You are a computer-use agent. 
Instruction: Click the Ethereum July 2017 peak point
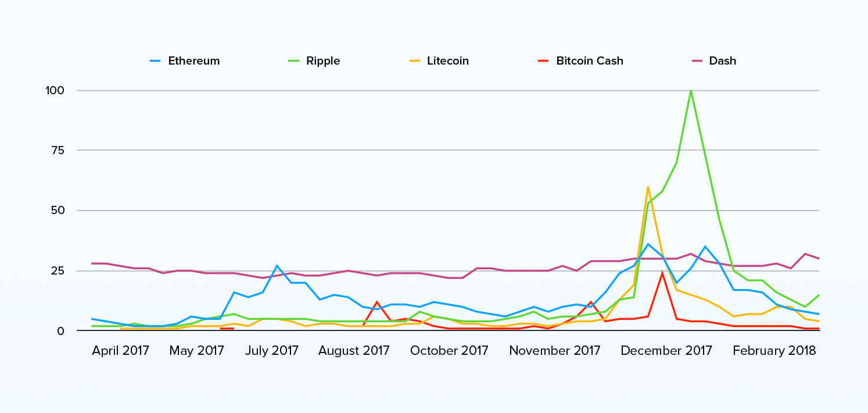pyautogui.click(x=277, y=266)
